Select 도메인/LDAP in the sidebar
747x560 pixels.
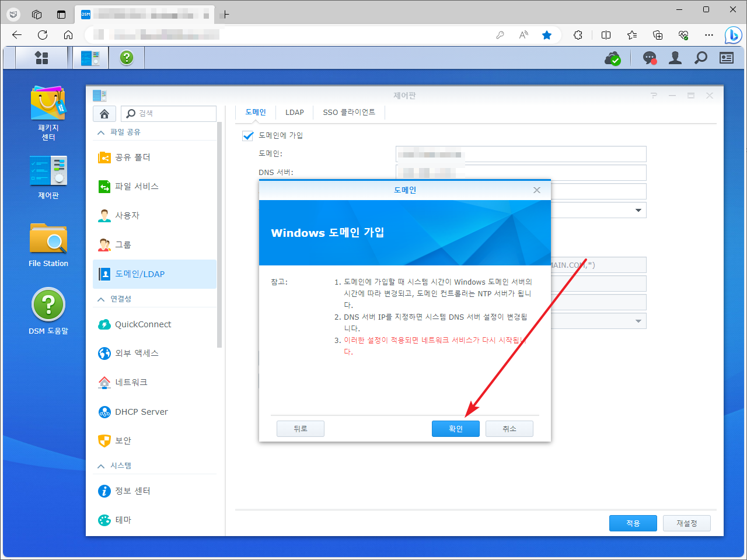pyautogui.click(x=154, y=274)
